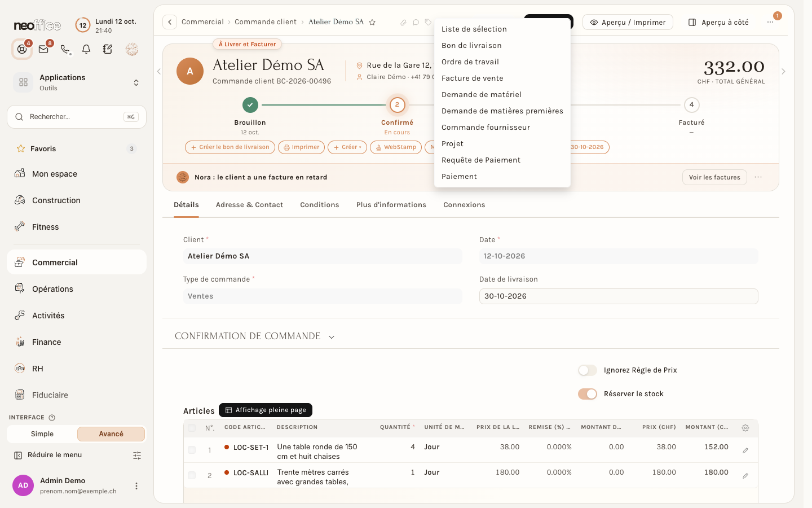Click the phone calls icon

pos(65,49)
